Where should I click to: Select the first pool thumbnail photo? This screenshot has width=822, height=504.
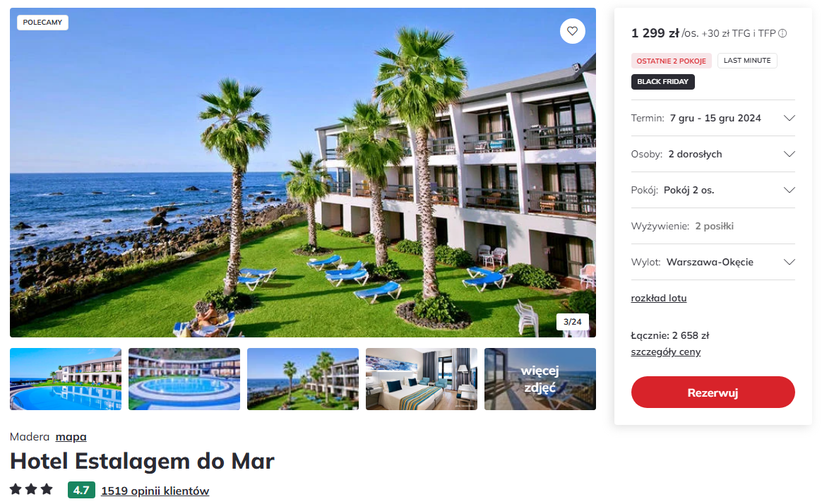tap(66, 379)
